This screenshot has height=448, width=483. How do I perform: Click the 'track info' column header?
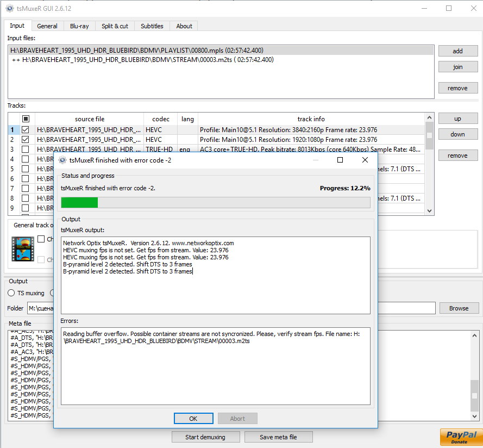pos(311,119)
